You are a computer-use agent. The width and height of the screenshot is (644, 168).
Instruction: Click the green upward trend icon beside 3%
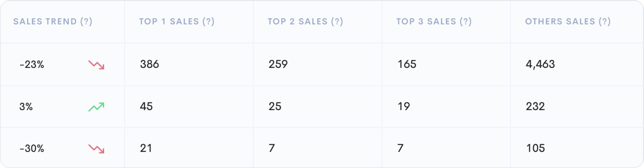point(96,107)
